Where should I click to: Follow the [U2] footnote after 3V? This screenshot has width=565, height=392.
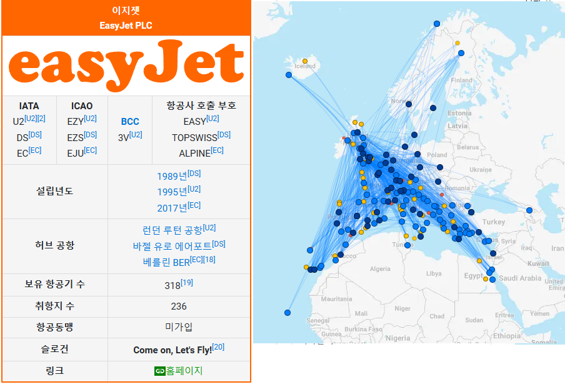click(136, 135)
